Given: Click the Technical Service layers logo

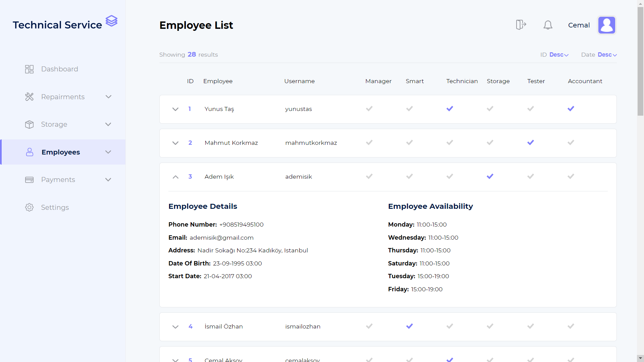Looking at the screenshot, I should 111,21.
